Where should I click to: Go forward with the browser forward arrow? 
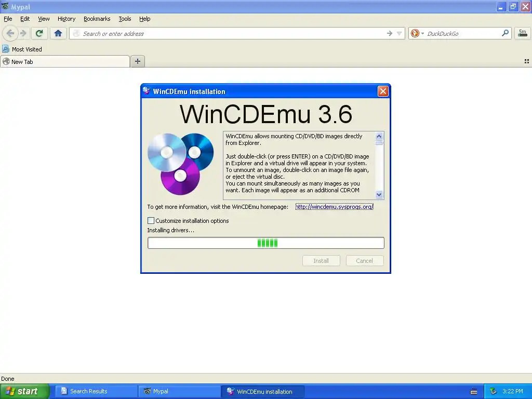tap(23, 33)
